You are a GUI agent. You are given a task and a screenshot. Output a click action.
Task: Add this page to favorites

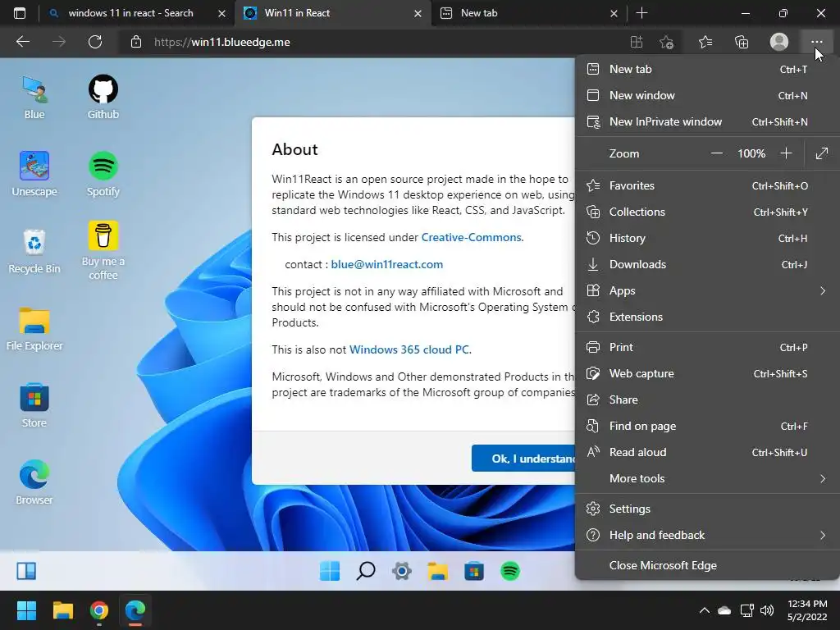coord(666,42)
